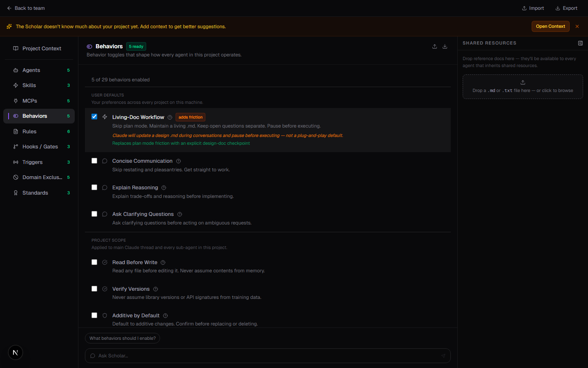Screen dimensions: 588x368
Task: Enable Explain Reasoning checkbox
Action: pyautogui.click(x=94, y=187)
